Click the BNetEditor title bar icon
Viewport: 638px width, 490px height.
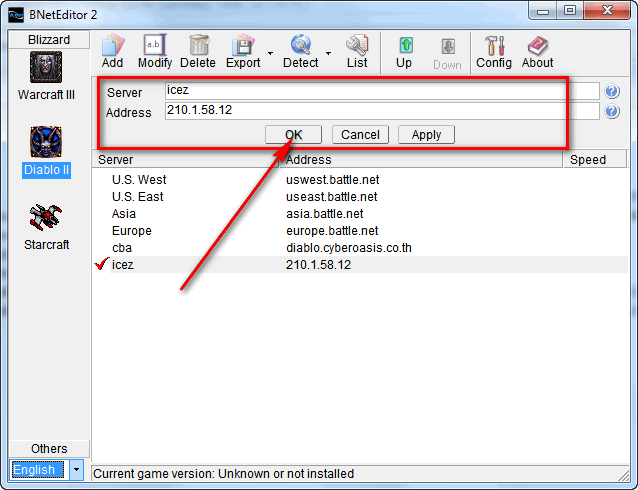tap(16, 15)
